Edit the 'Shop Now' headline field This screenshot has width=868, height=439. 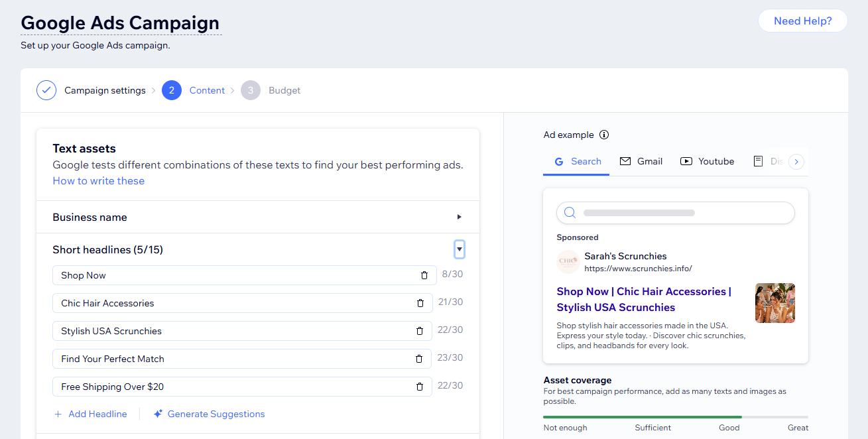244,275
